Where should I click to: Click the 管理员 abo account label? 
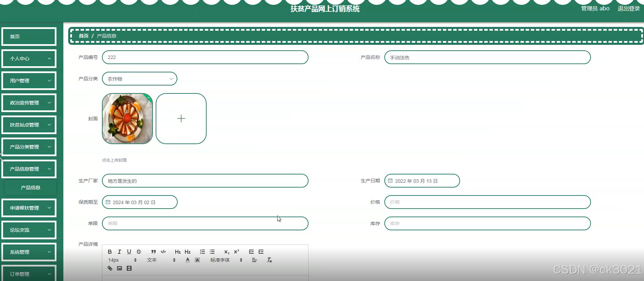pos(595,9)
